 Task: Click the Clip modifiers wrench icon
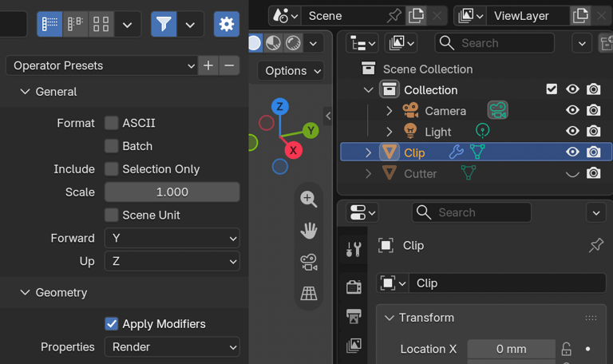point(456,152)
